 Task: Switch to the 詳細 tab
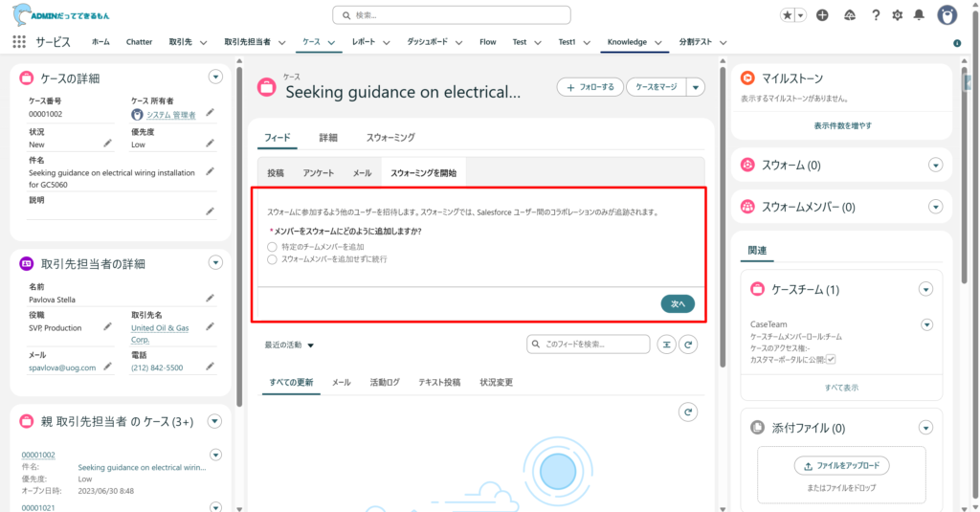coord(328,138)
